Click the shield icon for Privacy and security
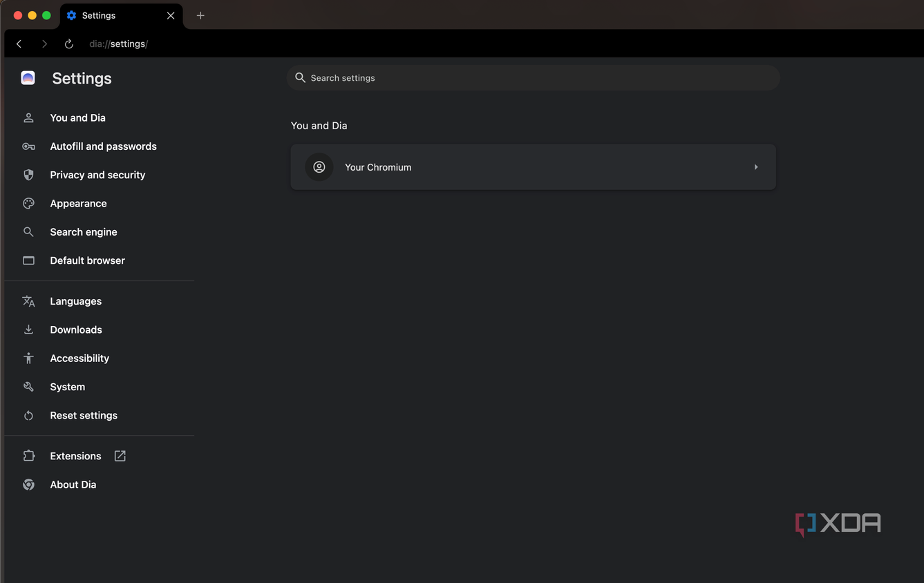 coord(28,175)
